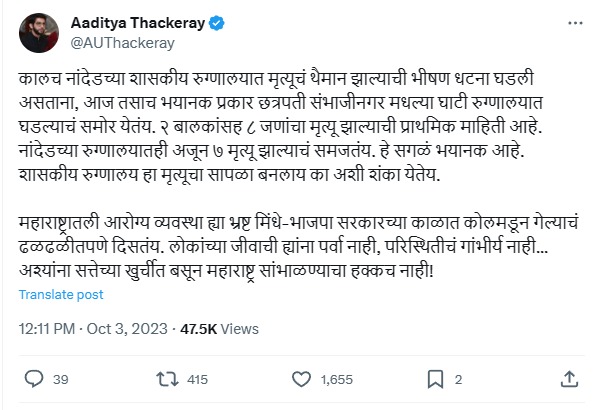Image resolution: width=600 pixels, height=410 pixels.
Task: Click the bookmark count 2
Action: (x=458, y=379)
